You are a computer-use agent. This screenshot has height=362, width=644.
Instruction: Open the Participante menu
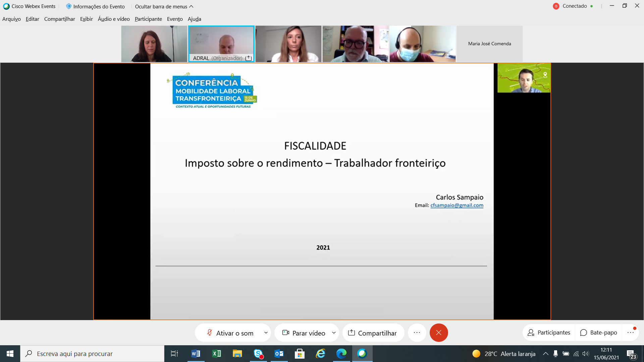[148, 19]
